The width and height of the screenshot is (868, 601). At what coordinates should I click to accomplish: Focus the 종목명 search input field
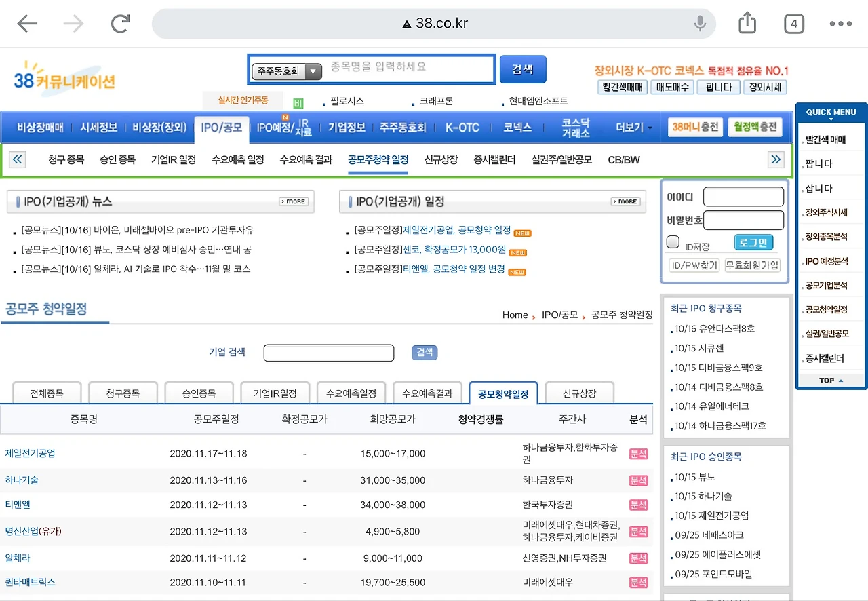point(409,69)
